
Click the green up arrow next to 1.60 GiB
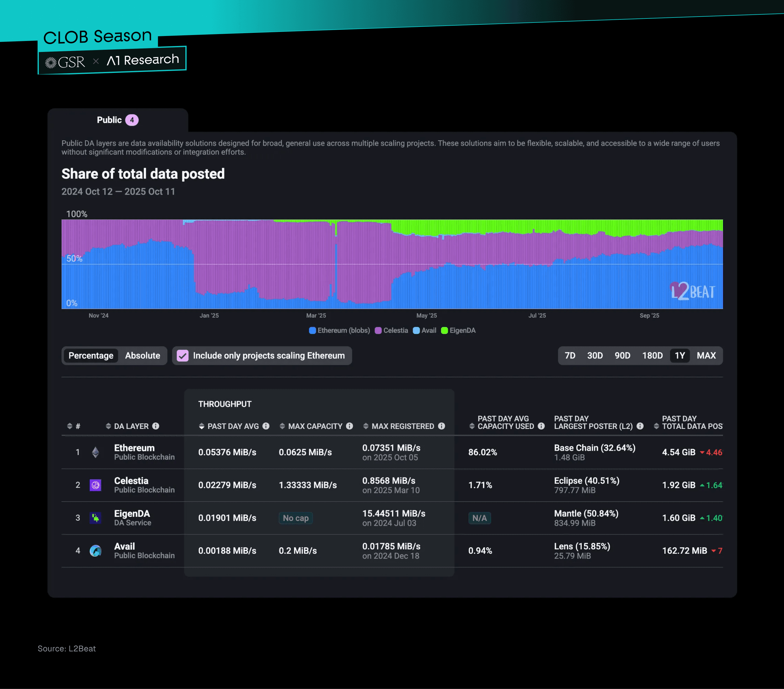702,518
